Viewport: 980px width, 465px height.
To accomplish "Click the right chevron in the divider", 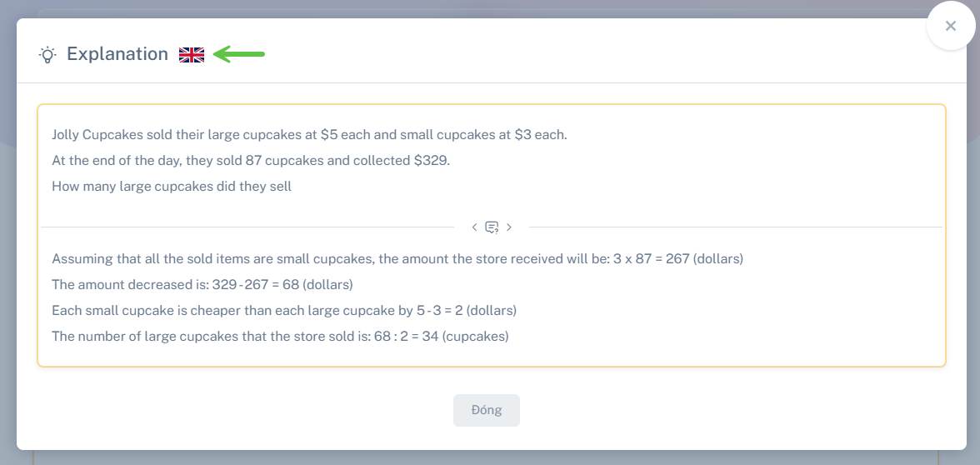I will pos(509,227).
